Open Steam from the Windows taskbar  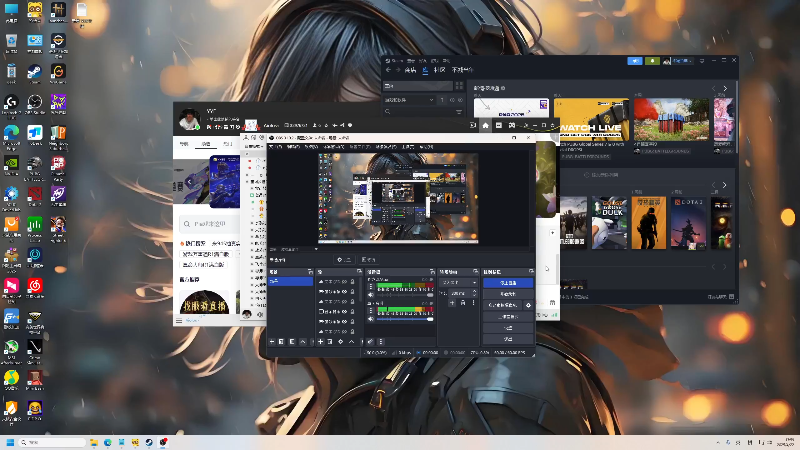tap(149, 442)
